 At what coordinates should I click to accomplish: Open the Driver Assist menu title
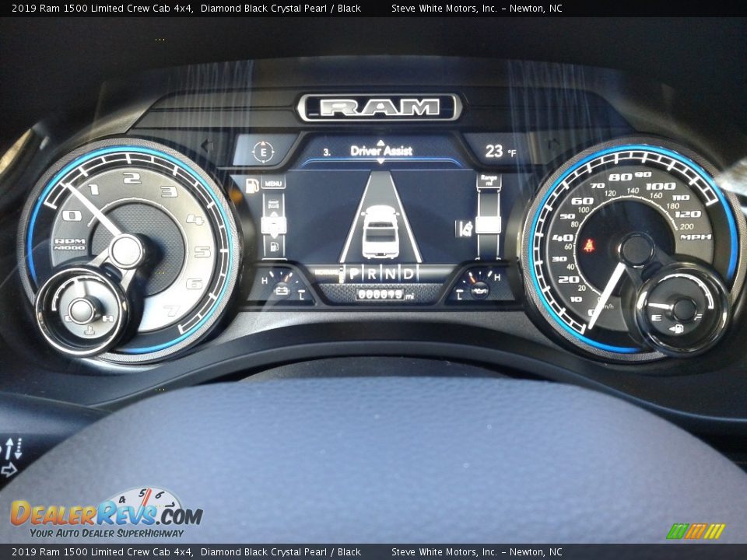click(381, 151)
